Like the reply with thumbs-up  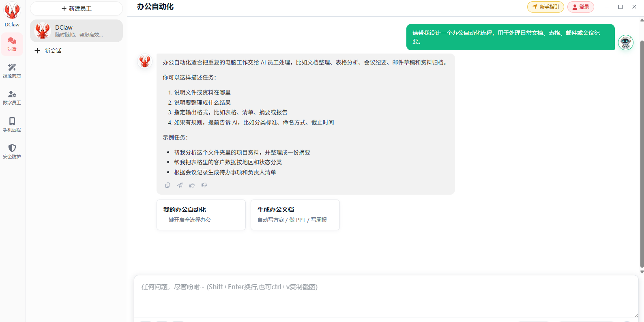point(192,185)
